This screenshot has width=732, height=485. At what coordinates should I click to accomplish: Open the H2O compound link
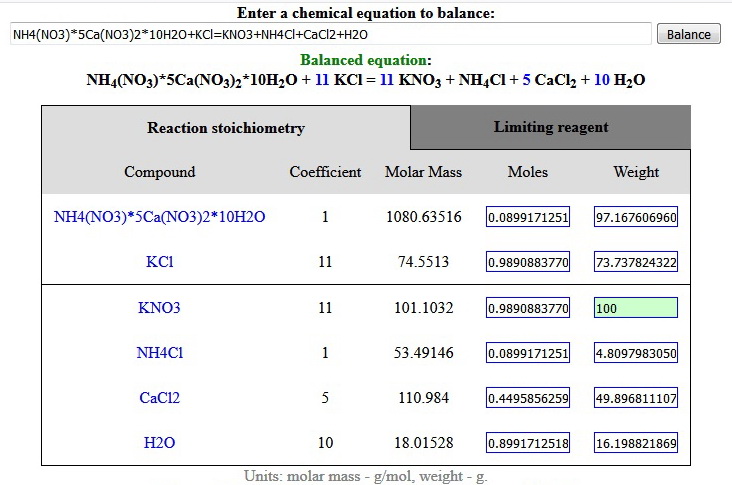tap(160, 443)
